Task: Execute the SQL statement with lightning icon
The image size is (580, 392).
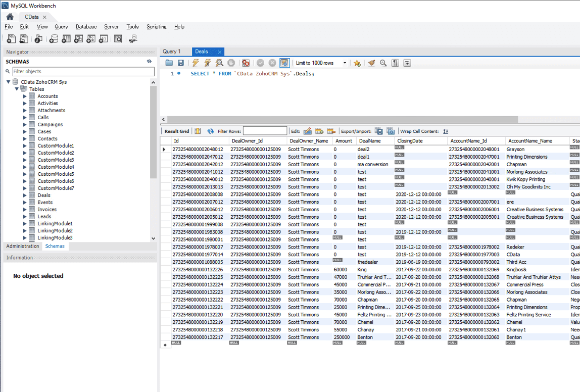Action: [x=195, y=63]
